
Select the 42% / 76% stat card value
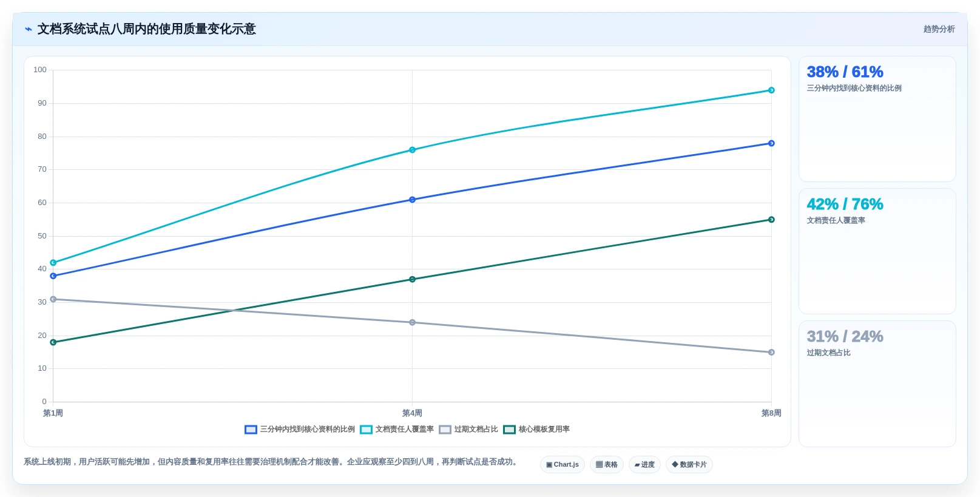(x=845, y=204)
